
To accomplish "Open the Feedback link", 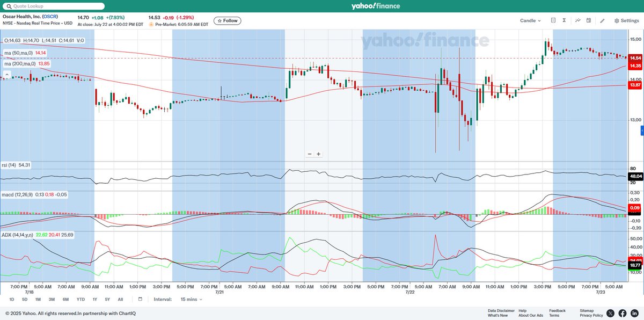I will click(x=557, y=310).
